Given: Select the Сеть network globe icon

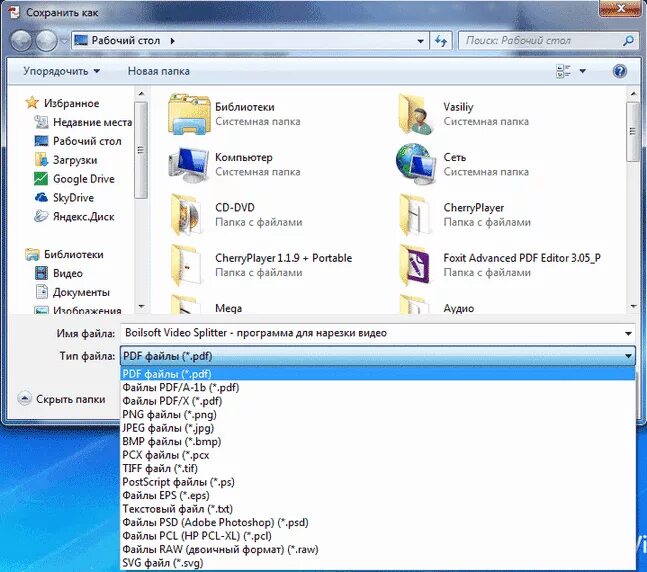Looking at the screenshot, I should 416,164.
